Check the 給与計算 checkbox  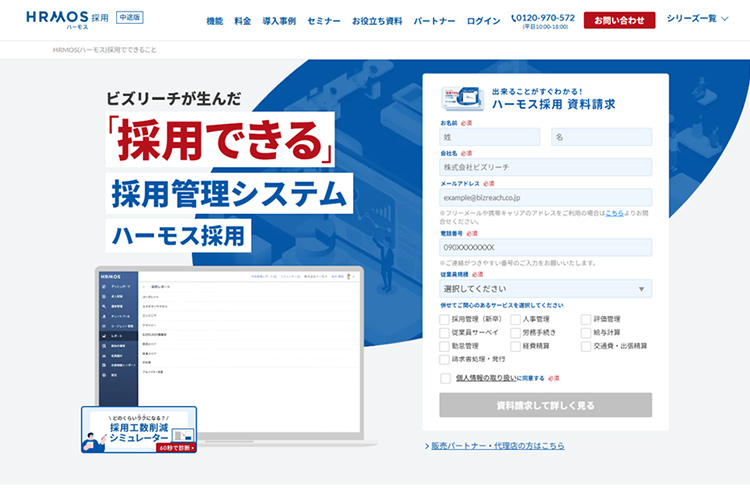pyautogui.click(x=586, y=333)
